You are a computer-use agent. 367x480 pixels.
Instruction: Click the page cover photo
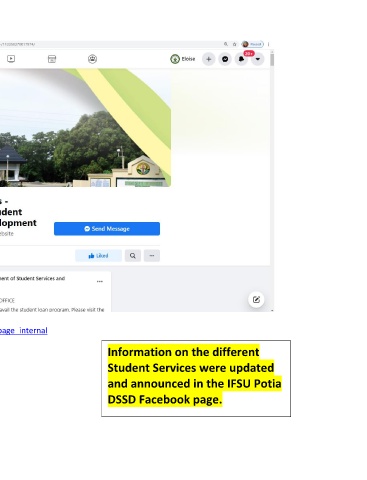pyautogui.click(x=85, y=128)
